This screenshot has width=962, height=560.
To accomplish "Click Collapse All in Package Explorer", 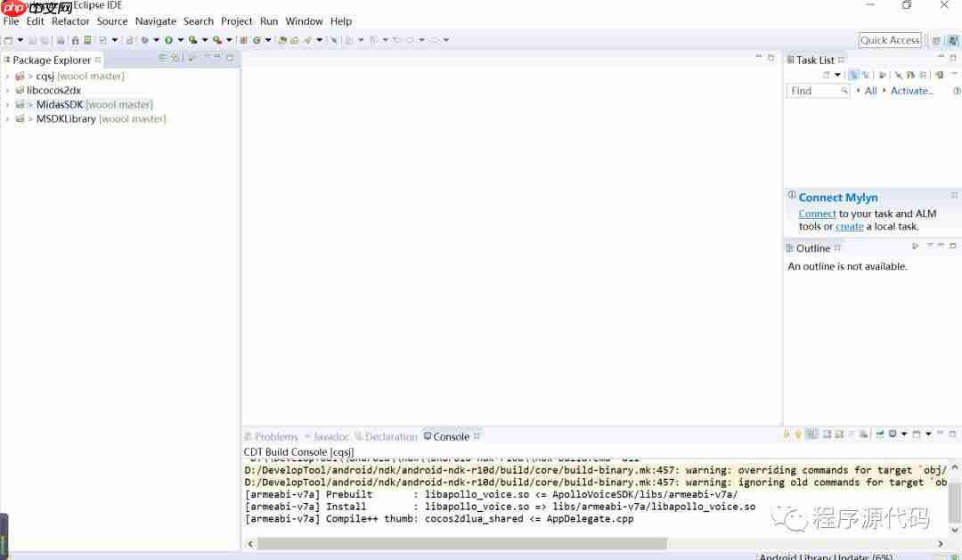I will click(x=163, y=58).
